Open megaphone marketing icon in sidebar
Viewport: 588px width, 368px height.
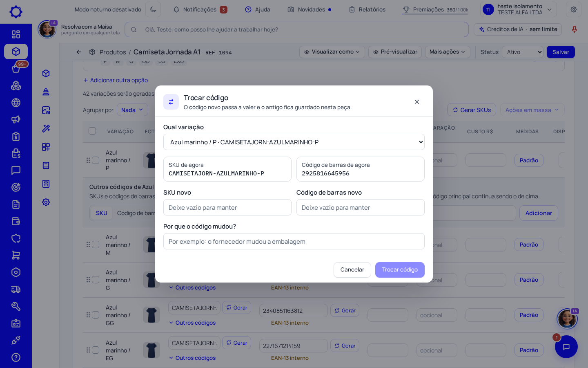pos(16,119)
